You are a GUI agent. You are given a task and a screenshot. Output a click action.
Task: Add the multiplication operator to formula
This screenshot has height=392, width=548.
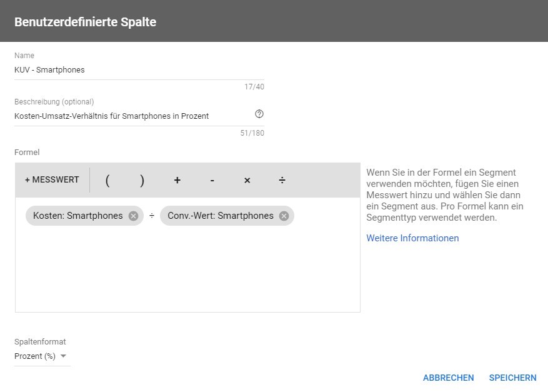(x=247, y=180)
